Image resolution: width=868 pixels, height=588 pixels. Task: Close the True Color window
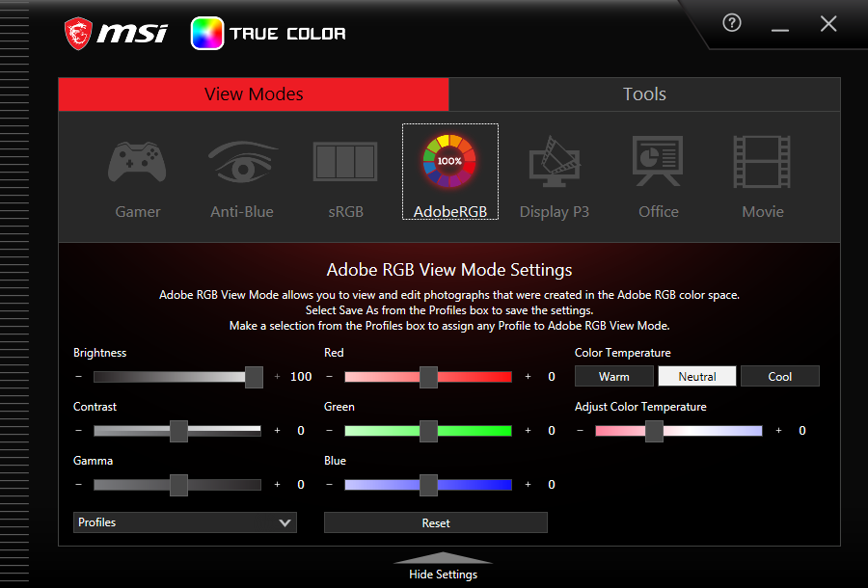click(828, 23)
